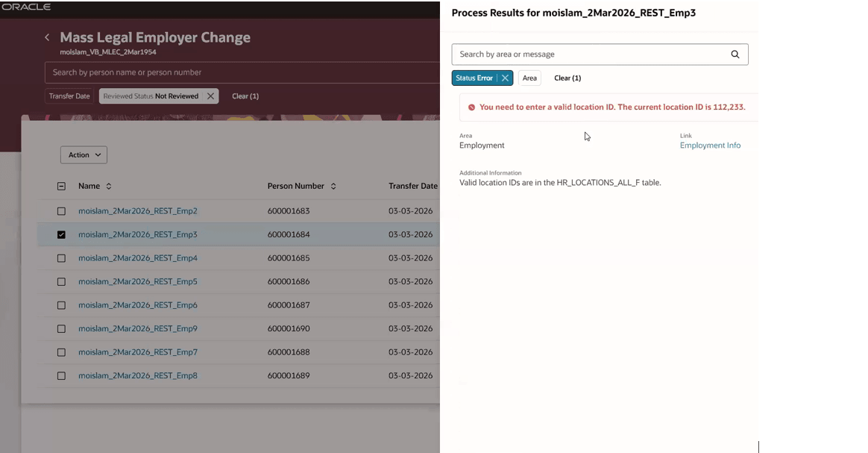
Task: Select person number 600001685
Action: coord(289,258)
